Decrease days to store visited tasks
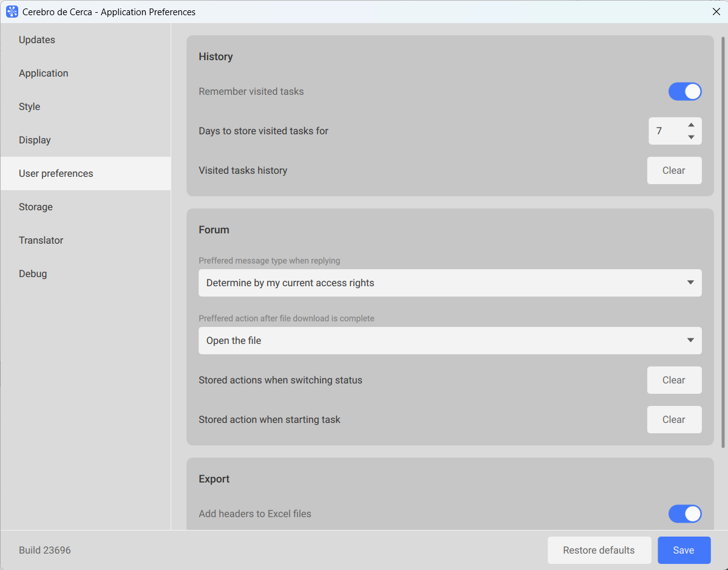 [691, 137]
